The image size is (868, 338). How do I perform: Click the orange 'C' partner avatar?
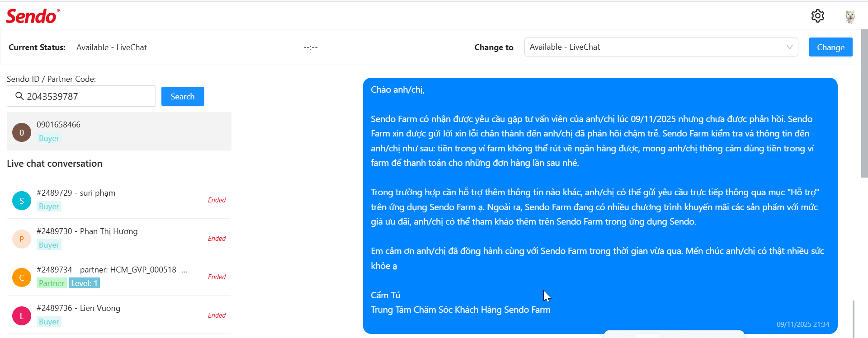click(22, 277)
